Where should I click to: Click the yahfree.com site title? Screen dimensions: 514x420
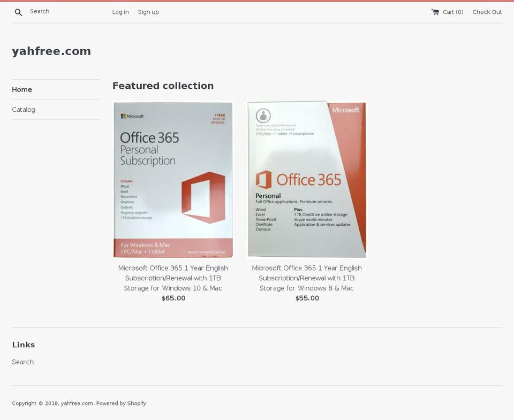point(51,51)
